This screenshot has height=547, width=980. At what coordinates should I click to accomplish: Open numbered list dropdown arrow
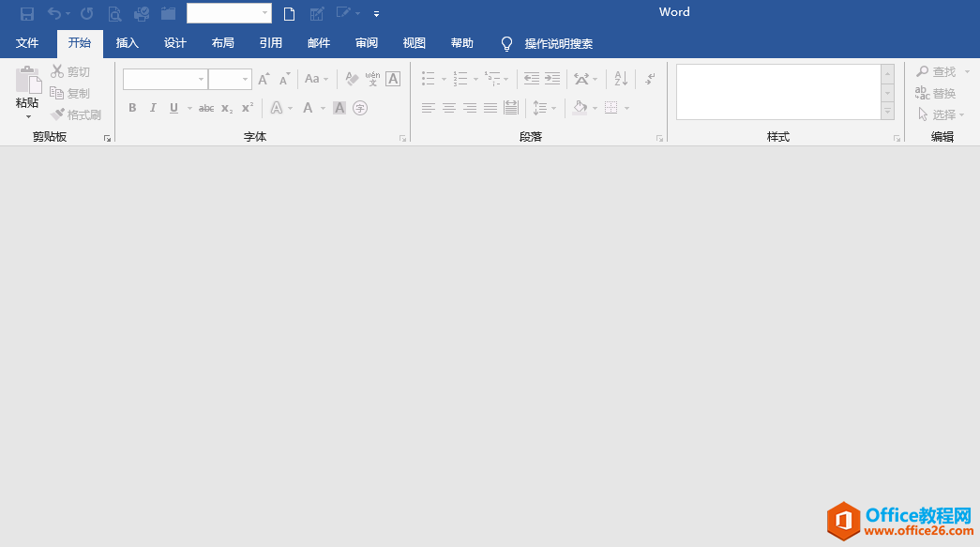(x=475, y=80)
